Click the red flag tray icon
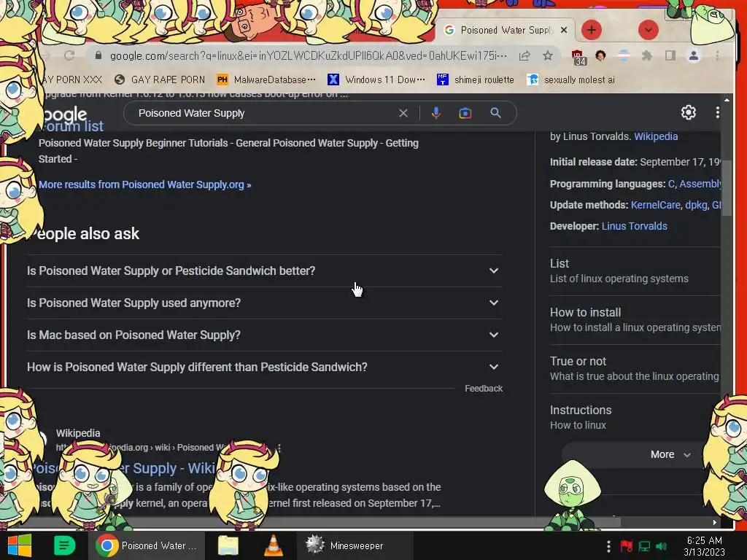This screenshot has height=560, width=747. 626,546
